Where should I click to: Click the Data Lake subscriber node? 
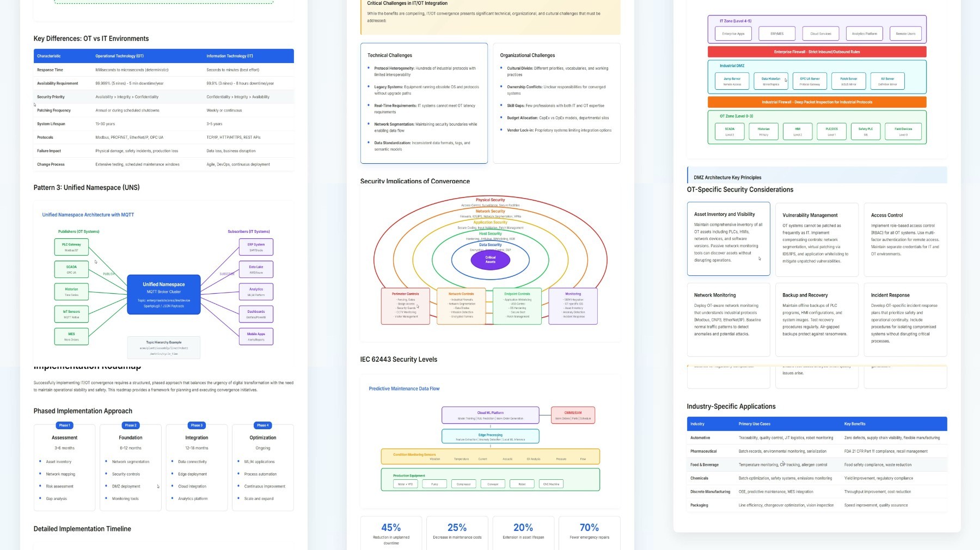pyautogui.click(x=256, y=269)
